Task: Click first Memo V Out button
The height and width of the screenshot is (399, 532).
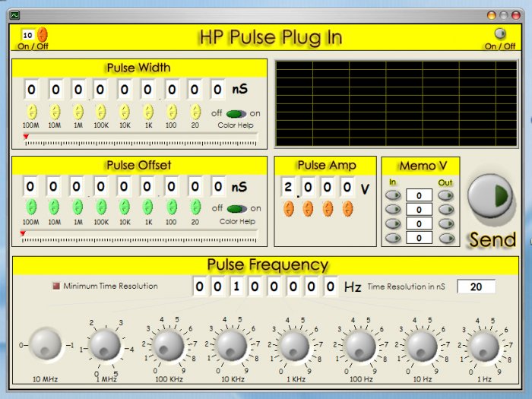Action: [x=446, y=195]
